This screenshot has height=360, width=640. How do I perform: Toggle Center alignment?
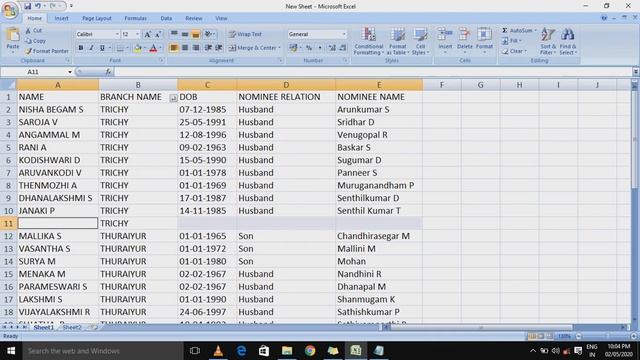pyautogui.click(x=185, y=48)
